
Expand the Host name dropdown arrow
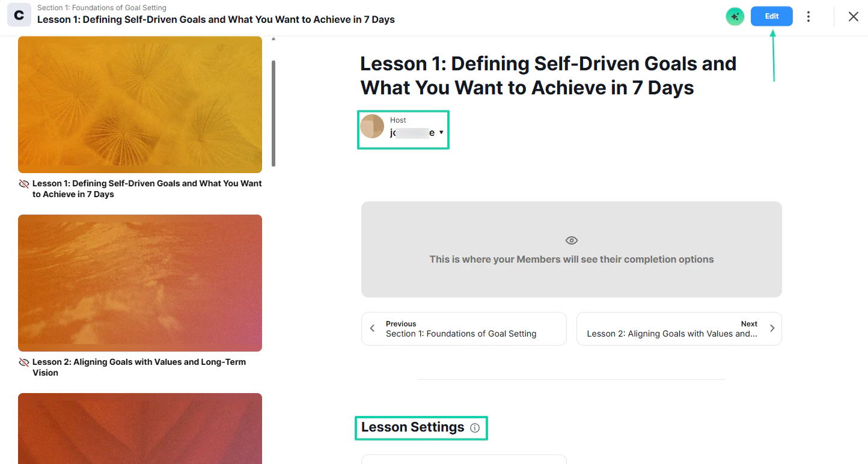pyautogui.click(x=441, y=132)
